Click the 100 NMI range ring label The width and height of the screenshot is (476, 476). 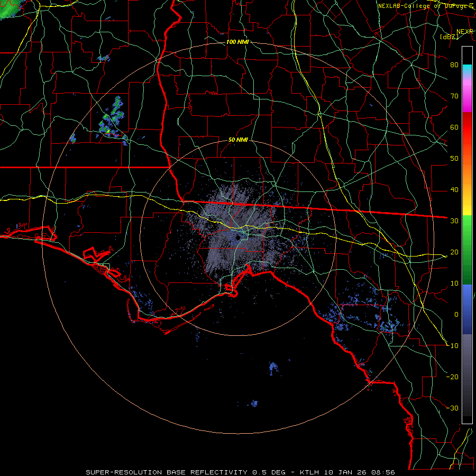237,42
